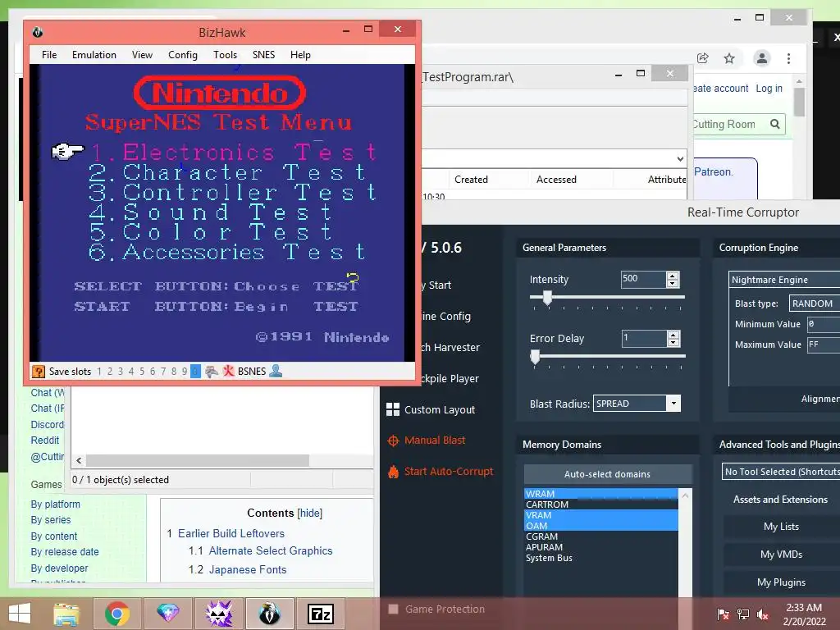Click the Auto-select domains button

(x=608, y=474)
